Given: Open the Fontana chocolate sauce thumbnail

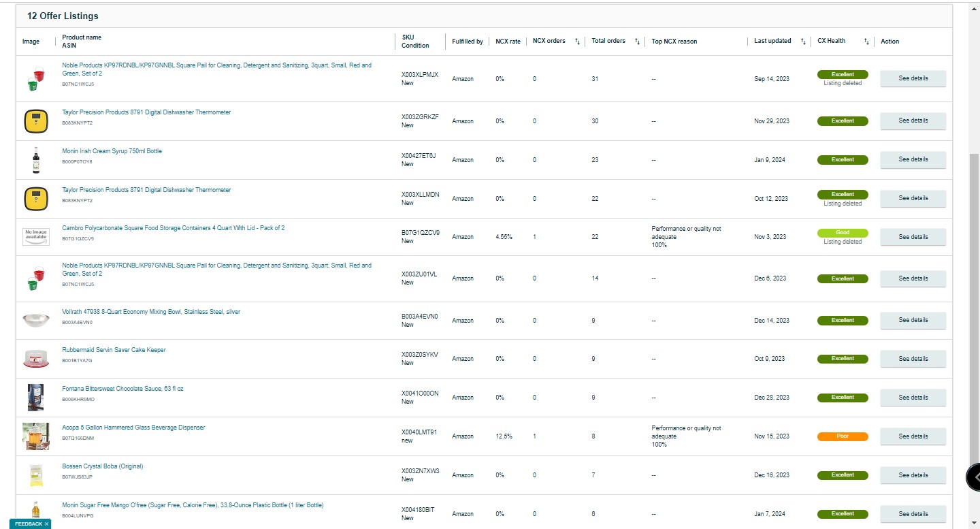Looking at the screenshot, I should tap(36, 398).
